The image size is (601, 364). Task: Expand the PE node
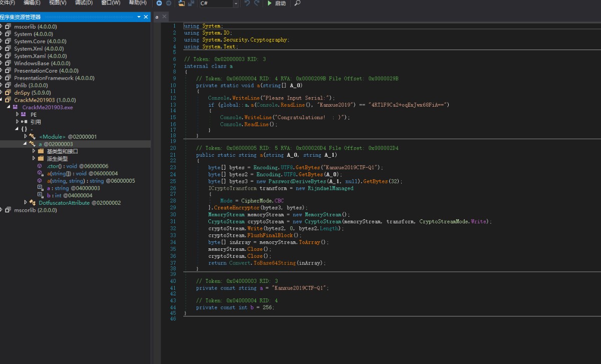[18, 115]
